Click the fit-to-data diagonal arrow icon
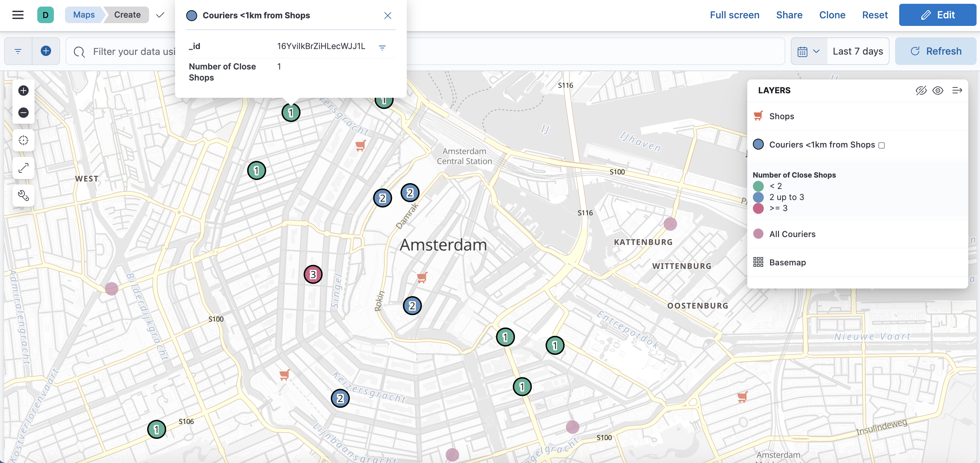Screen dimensions: 980x463 [x=23, y=168]
